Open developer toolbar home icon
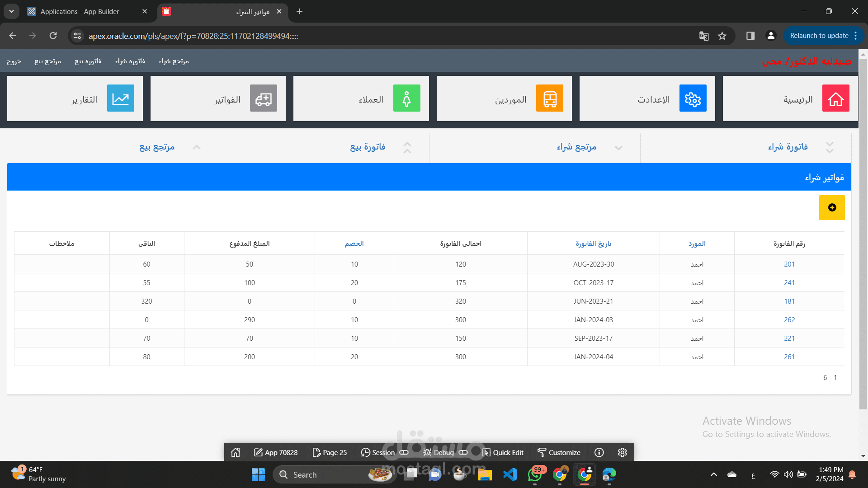868x488 pixels. (x=236, y=452)
